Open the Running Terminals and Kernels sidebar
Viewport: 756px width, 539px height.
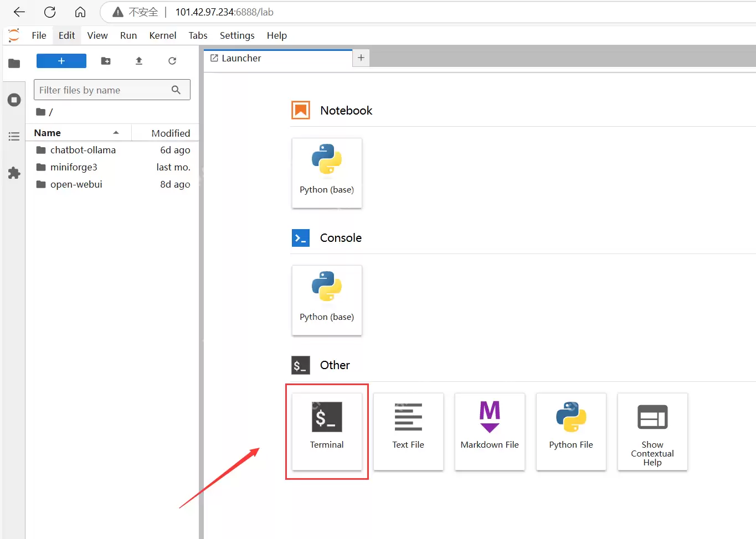point(14,100)
